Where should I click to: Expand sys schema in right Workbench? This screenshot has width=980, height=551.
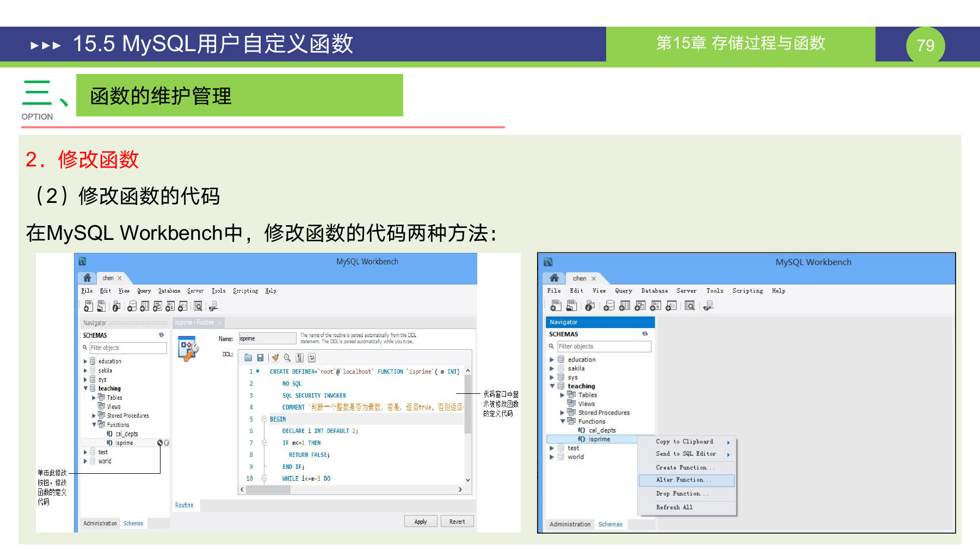[552, 377]
